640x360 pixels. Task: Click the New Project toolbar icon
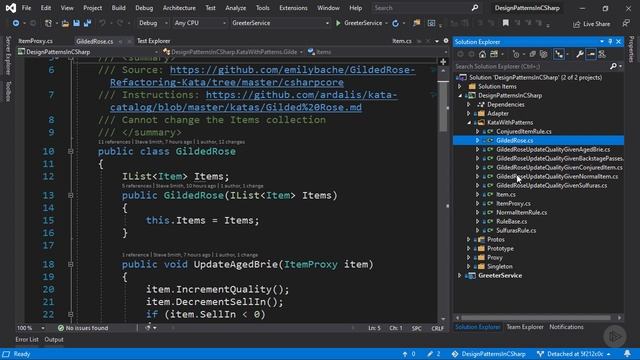(x=48, y=23)
